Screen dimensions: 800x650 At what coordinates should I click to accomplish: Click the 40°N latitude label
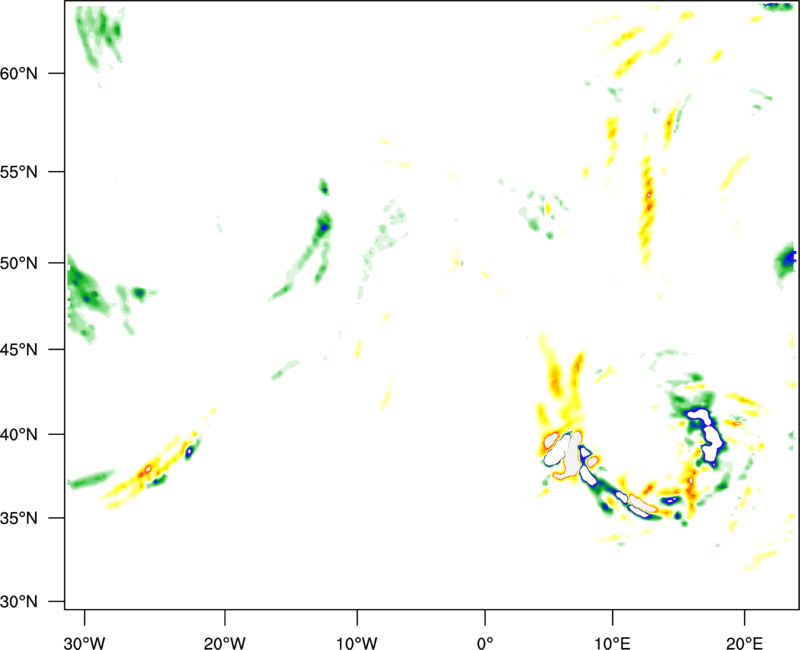click(x=19, y=434)
